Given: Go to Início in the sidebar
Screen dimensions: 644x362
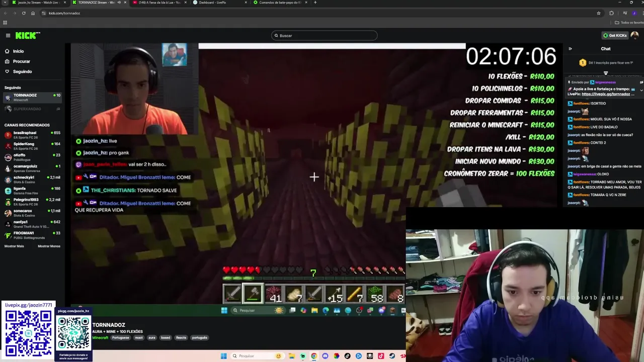Looking at the screenshot, I should click(x=18, y=51).
